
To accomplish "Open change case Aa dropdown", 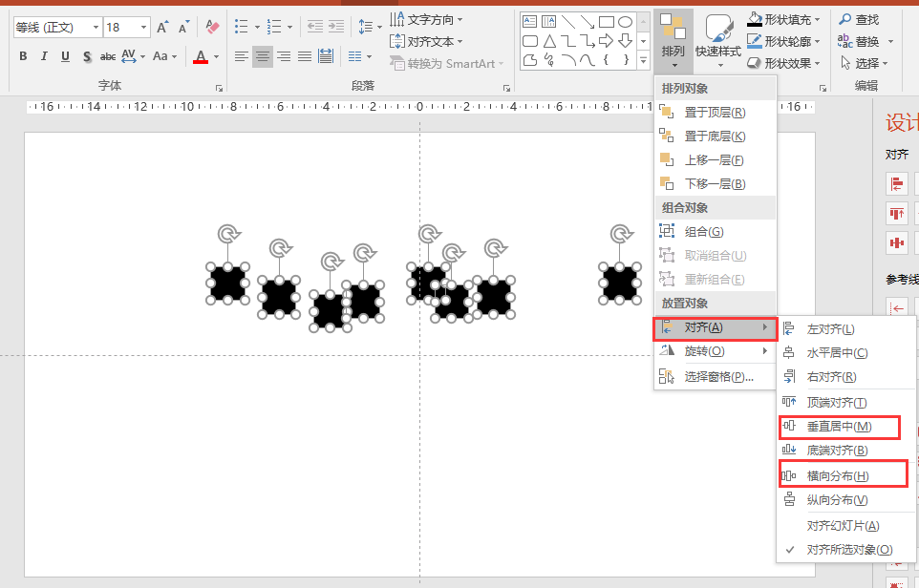I will point(164,56).
